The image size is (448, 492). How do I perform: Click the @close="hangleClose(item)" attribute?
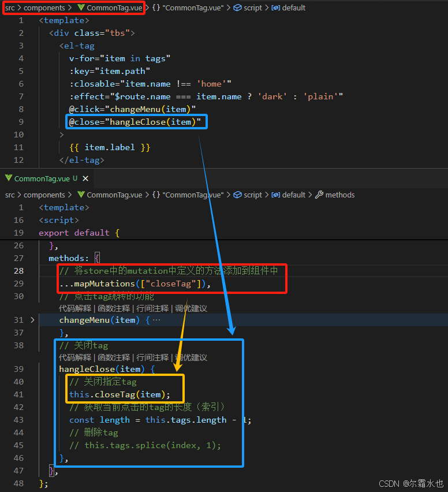[x=135, y=122]
